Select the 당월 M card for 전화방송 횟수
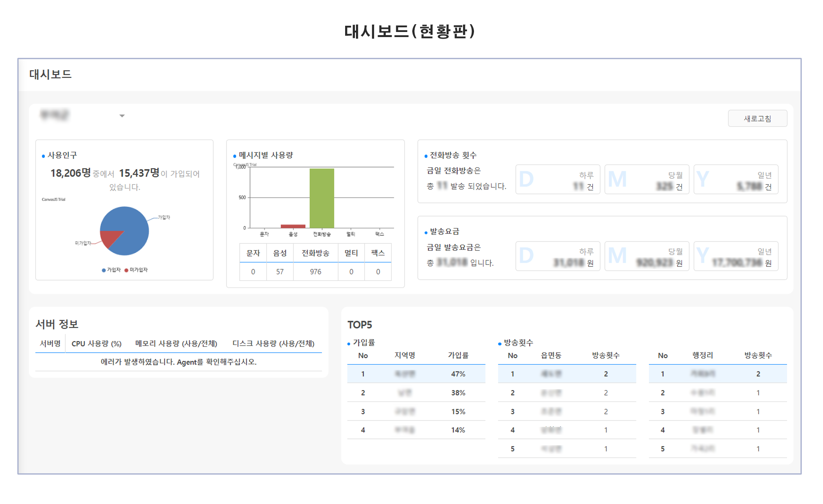 (x=646, y=179)
